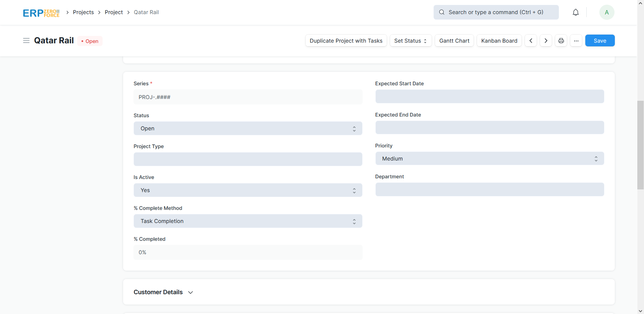Click the Qatar Rail page title

54,41
